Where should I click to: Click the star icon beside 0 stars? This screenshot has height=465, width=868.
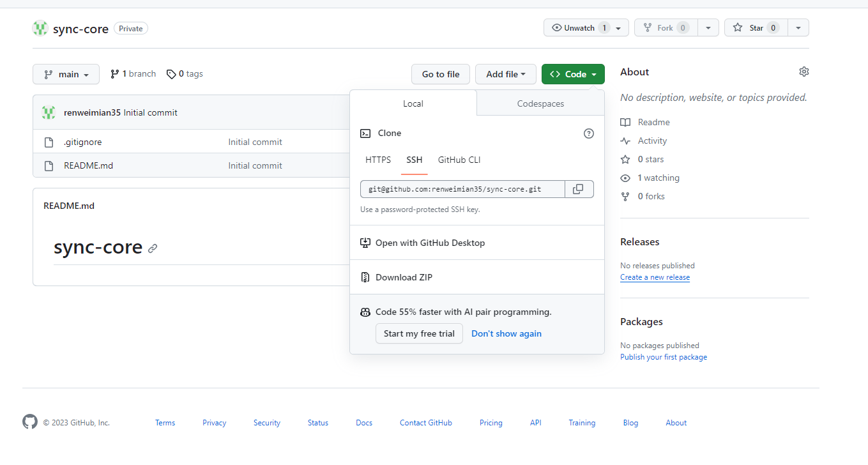tap(625, 159)
